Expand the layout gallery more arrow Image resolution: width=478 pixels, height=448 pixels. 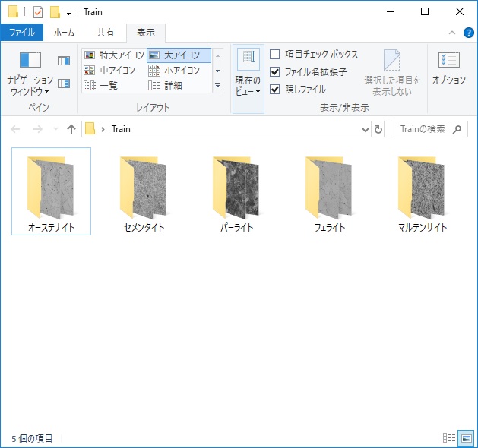(217, 85)
